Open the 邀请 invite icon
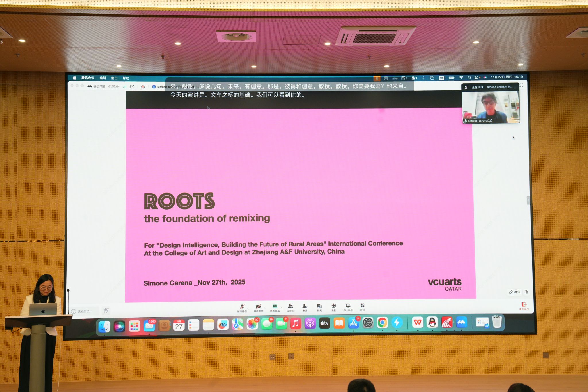 coord(305,307)
